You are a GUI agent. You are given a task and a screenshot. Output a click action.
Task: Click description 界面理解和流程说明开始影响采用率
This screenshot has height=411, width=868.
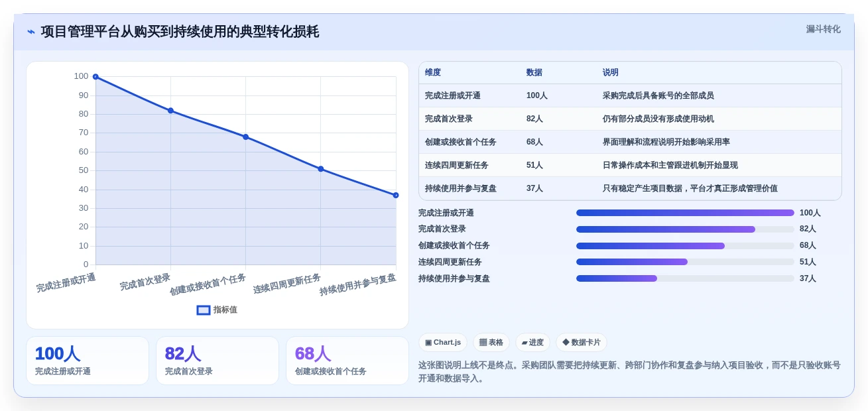[666, 142]
